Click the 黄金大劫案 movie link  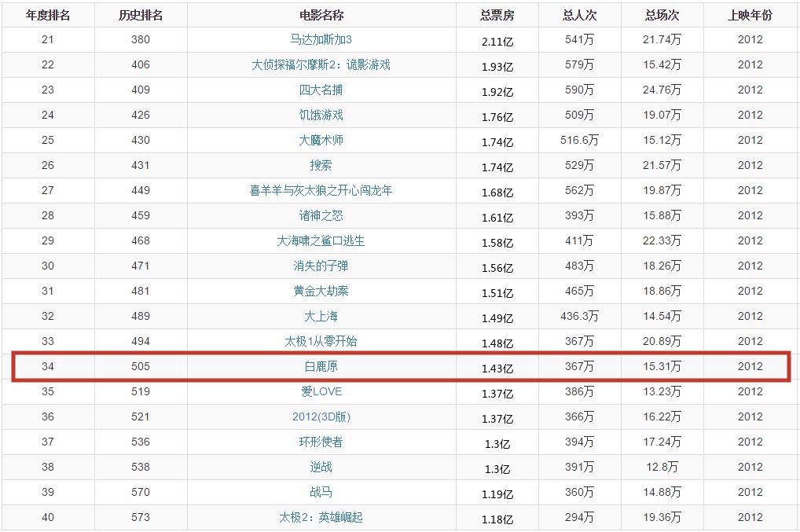321,291
